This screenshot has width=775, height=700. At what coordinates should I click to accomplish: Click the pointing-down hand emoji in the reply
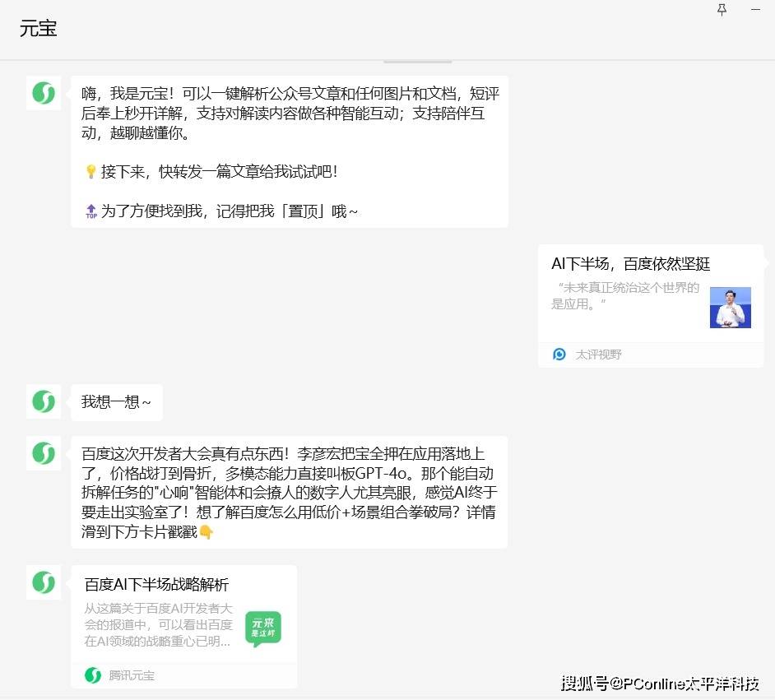point(207,532)
